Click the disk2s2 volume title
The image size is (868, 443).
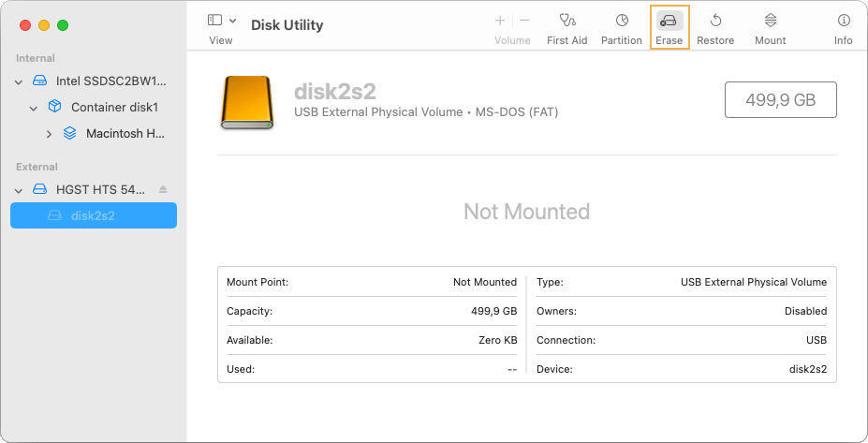coord(335,92)
